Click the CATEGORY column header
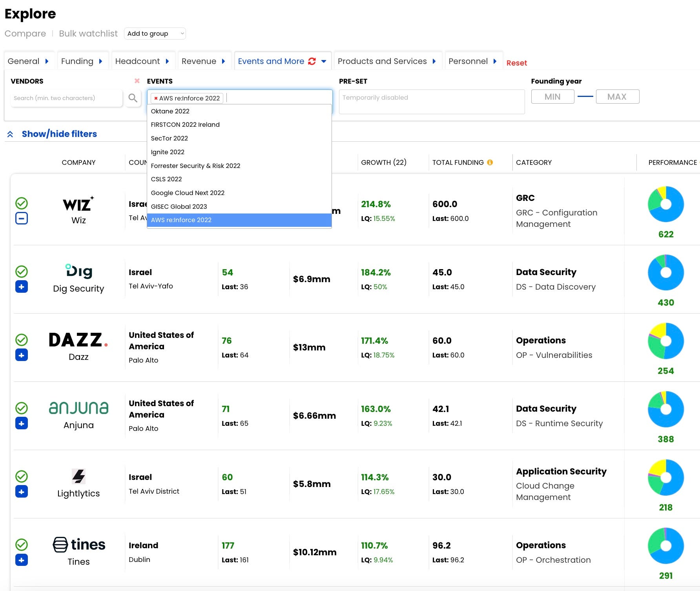The image size is (700, 591). pyautogui.click(x=534, y=162)
